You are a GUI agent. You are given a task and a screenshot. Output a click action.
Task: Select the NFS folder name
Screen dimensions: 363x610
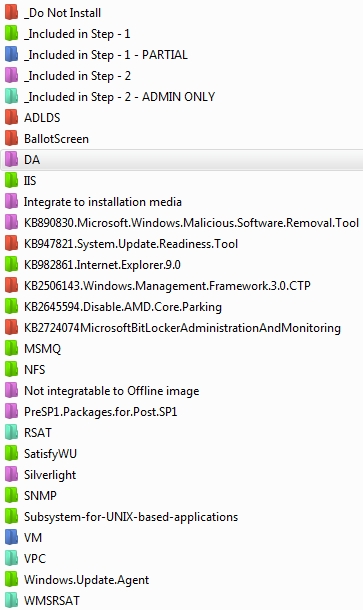(35, 370)
